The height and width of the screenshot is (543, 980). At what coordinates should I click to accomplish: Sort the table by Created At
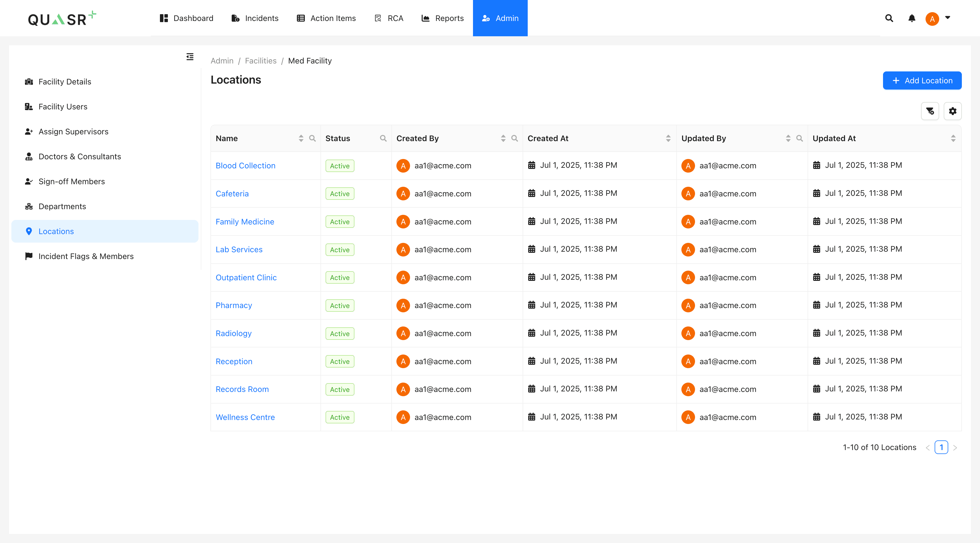[668, 138]
